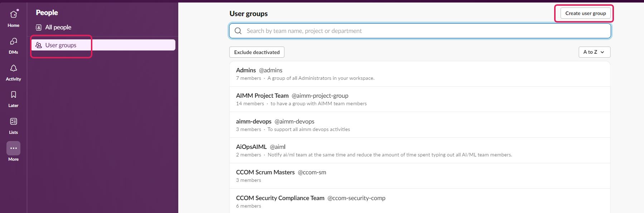The width and height of the screenshot is (644, 213).
Task: Focus the team name search field
Action: point(420,31)
